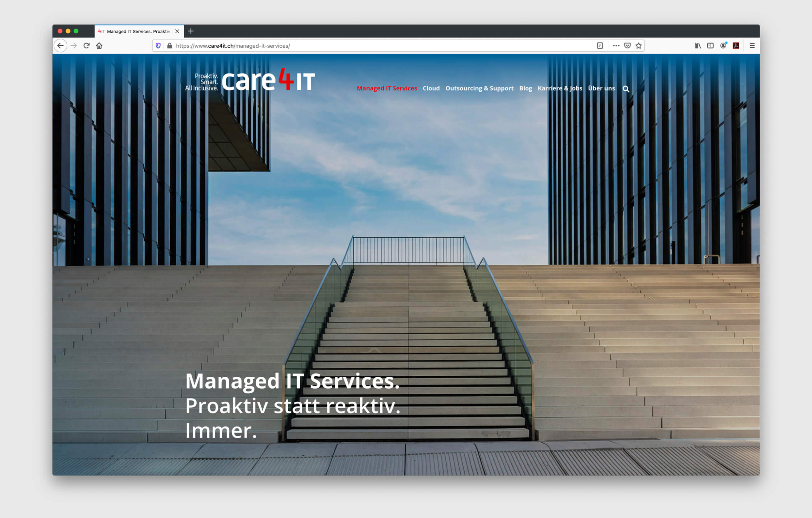Click the browser back navigation arrow
Image resolution: width=812 pixels, height=518 pixels.
tap(60, 46)
